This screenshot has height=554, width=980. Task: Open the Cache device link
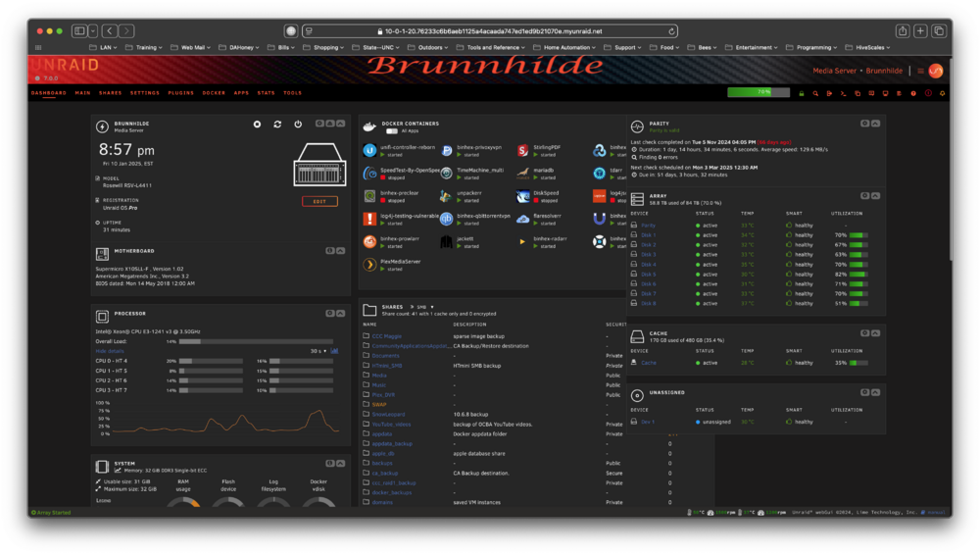[648, 363]
